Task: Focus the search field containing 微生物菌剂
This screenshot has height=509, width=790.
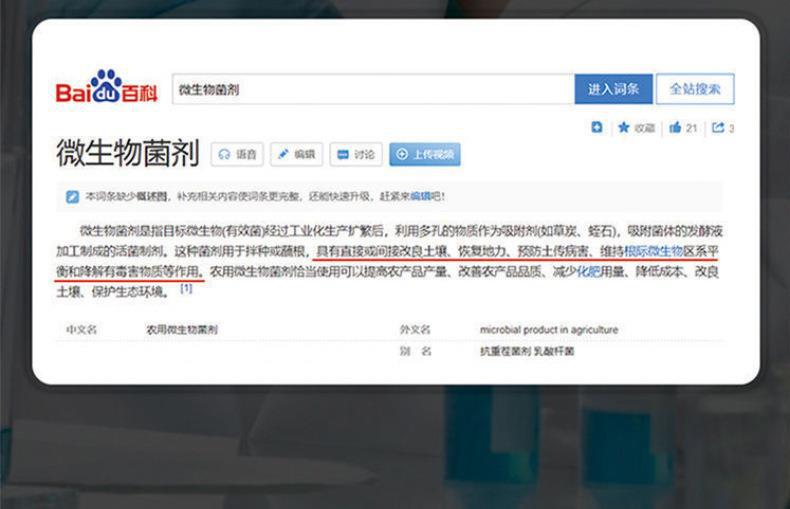Action: 373,89
